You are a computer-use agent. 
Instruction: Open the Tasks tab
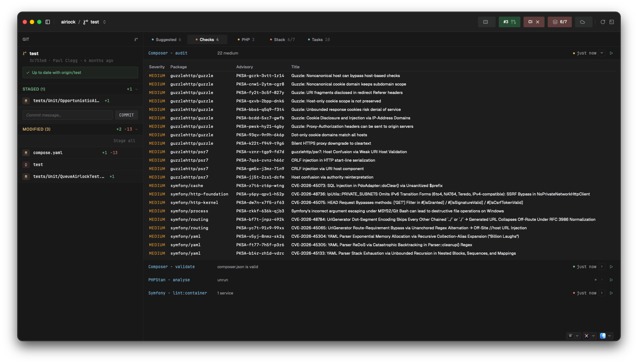319,40
